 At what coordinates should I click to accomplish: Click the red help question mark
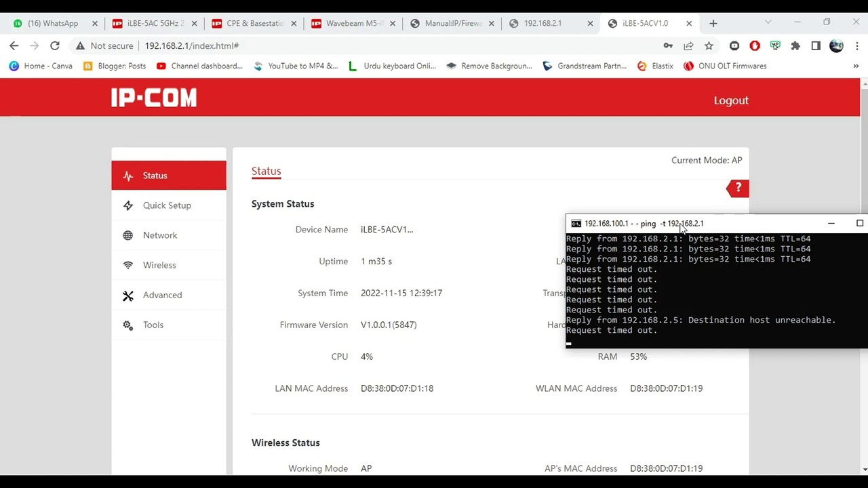coord(738,188)
